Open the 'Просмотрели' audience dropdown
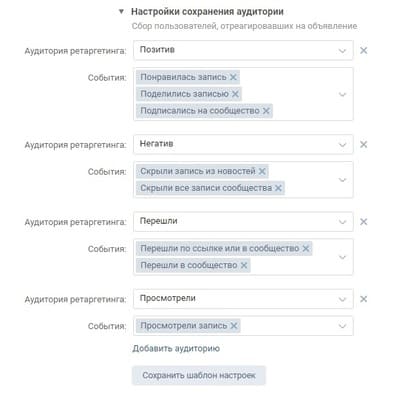The width and height of the screenshot is (400, 397). [243, 299]
